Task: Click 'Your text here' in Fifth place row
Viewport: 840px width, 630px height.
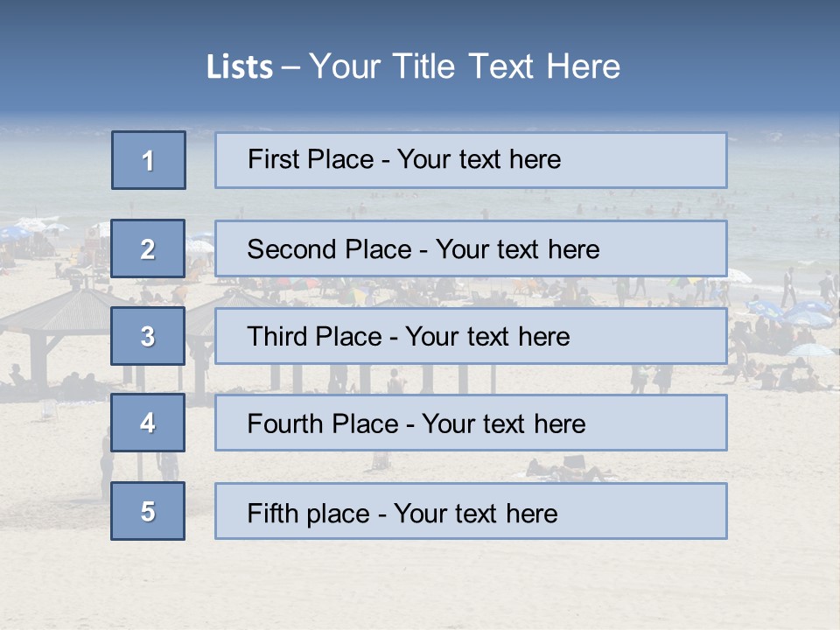Action: [476, 514]
